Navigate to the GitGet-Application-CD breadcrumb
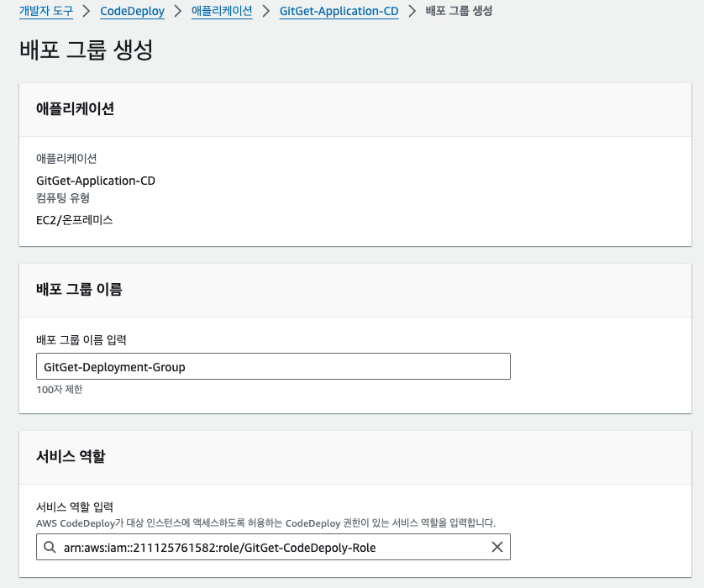This screenshot has height=588, width=704. click(339, 11)
